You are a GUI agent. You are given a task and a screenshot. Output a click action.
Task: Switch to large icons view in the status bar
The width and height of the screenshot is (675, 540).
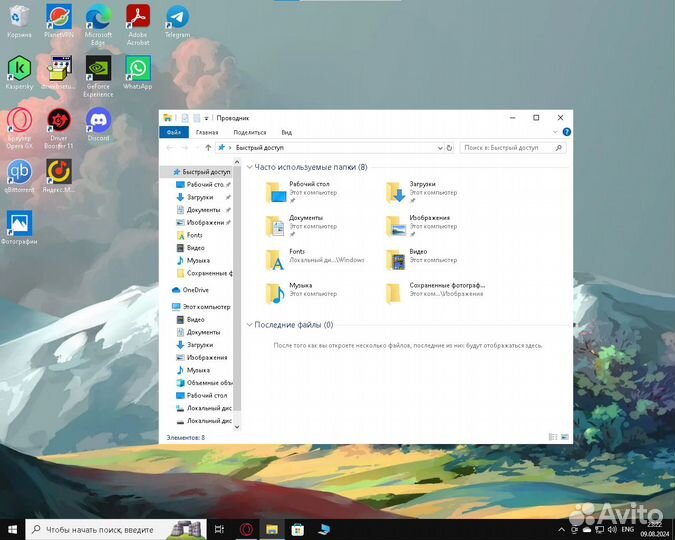564,437
